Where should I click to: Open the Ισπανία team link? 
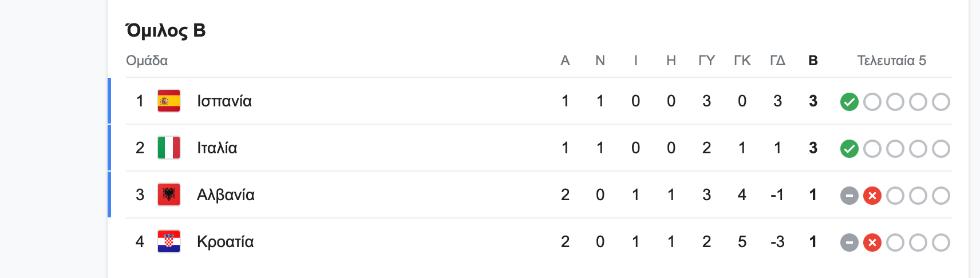click(x=224, y=101)
